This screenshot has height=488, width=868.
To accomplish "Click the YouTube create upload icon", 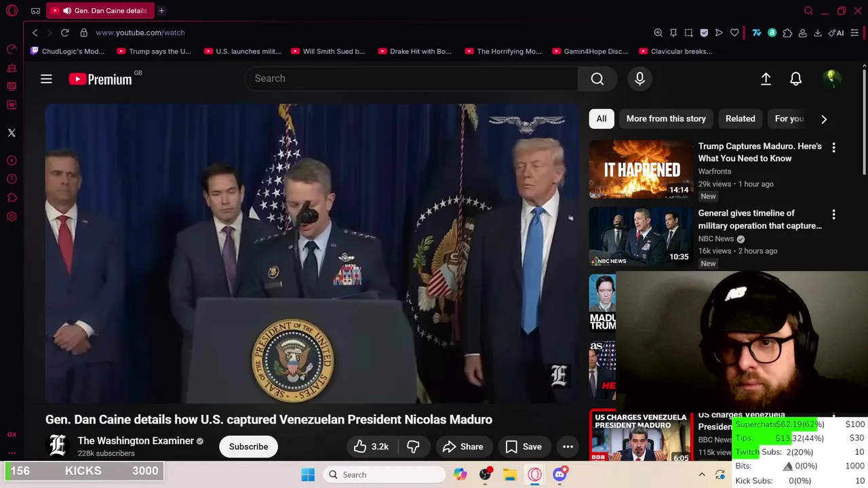I will [766, 79].
